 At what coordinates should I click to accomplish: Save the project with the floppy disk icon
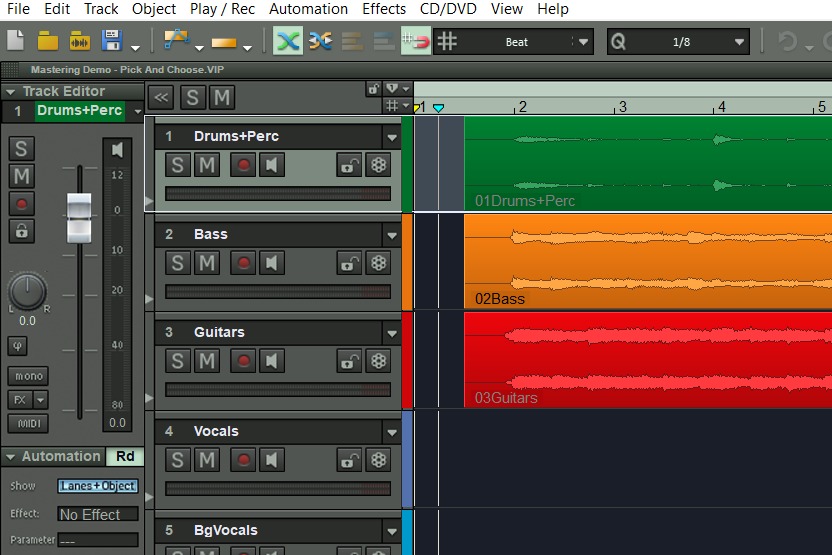pos(112,41)
